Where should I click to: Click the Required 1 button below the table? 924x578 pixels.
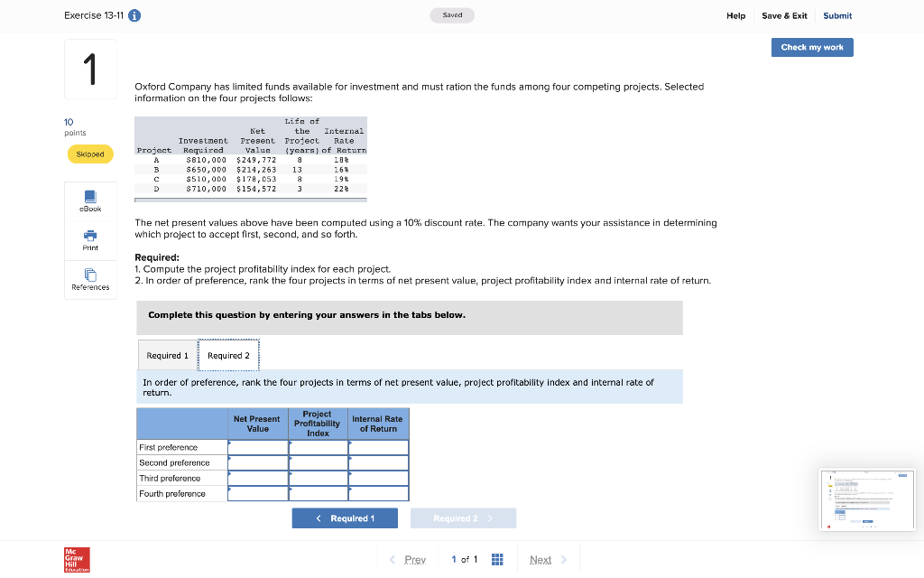point(345,517)
